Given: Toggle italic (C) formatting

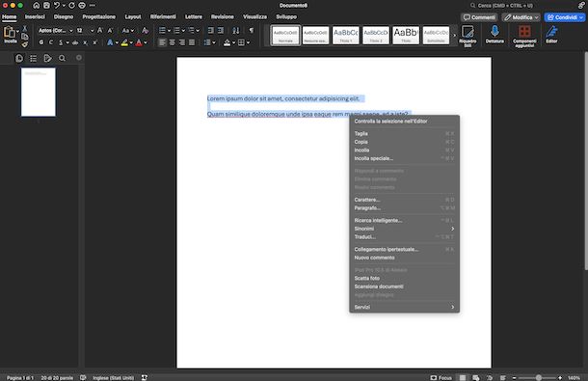Looking at the screenshot, I should (x=51, y=42).
